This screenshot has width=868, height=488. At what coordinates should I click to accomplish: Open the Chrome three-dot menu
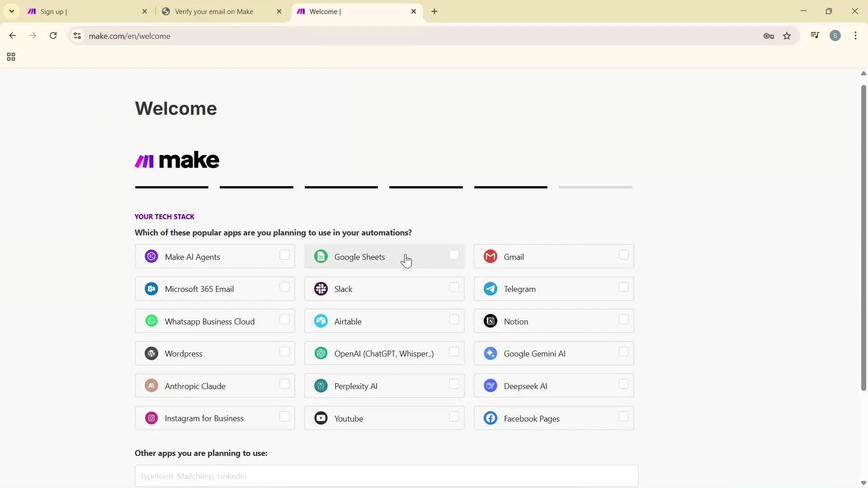[855, 36]
